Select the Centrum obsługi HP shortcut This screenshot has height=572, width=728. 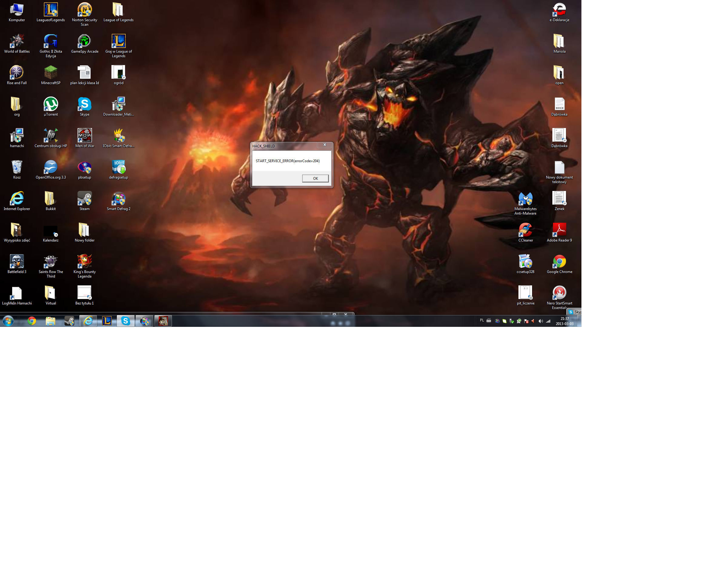51,138
